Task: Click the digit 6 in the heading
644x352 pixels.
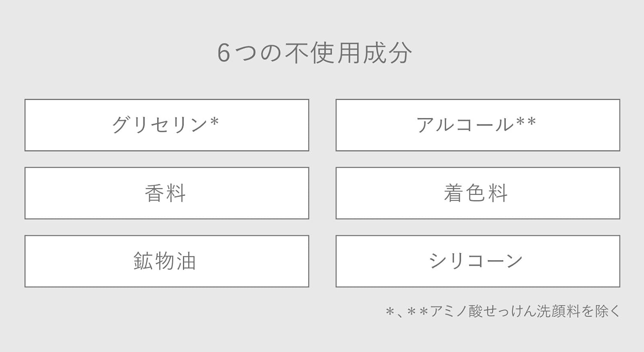Action: pos(224,54)
